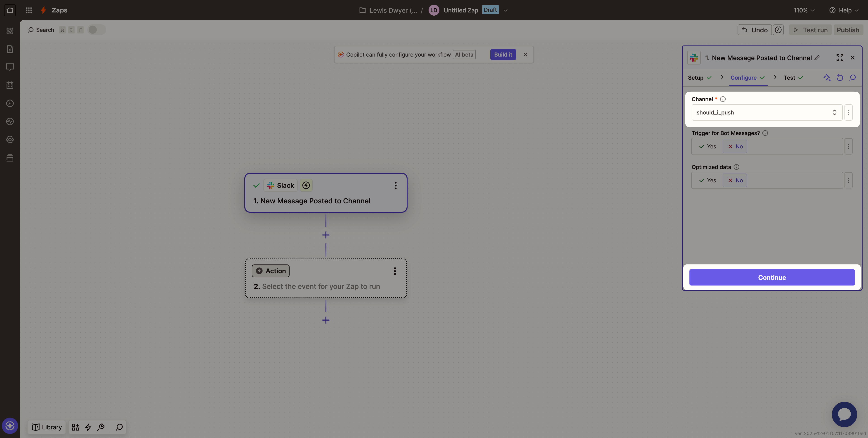Open three-dot menu on the Slack step
This screenshot has height=438, width=868.
pos(396,186)
